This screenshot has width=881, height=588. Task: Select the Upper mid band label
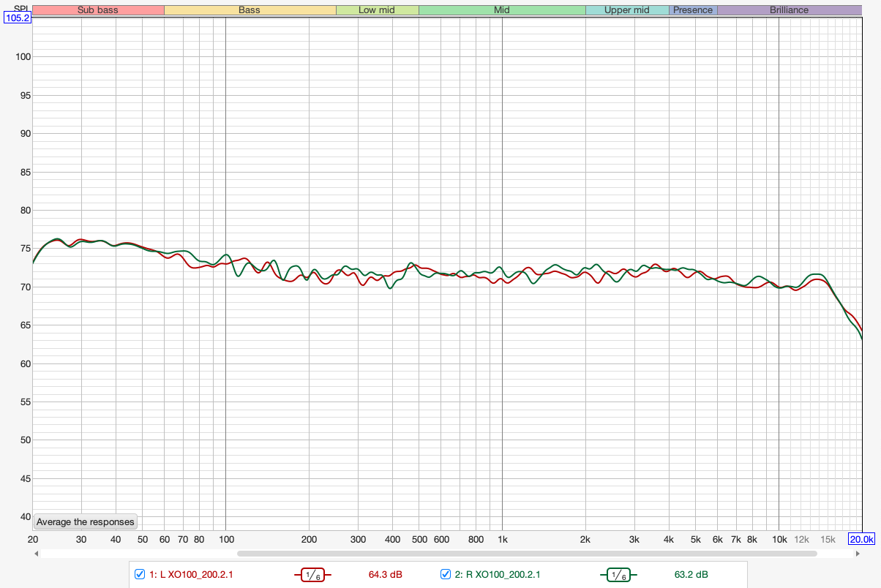point(627,10)
